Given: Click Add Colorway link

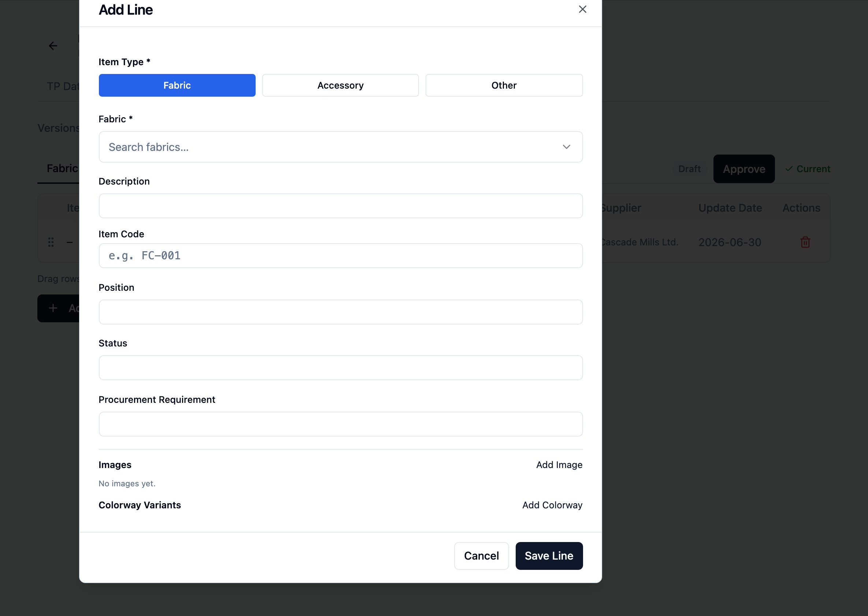Looking at the screenshot, I should pos(552,505).
